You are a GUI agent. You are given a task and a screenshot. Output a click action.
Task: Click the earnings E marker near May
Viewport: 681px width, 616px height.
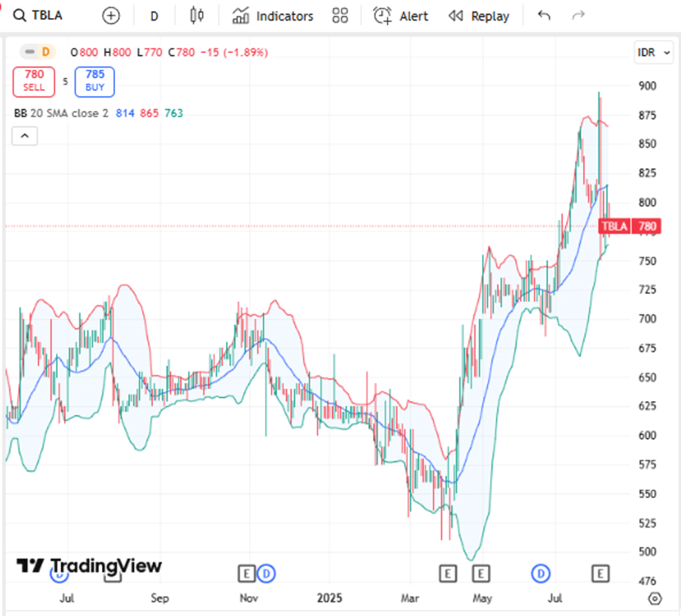481,573
